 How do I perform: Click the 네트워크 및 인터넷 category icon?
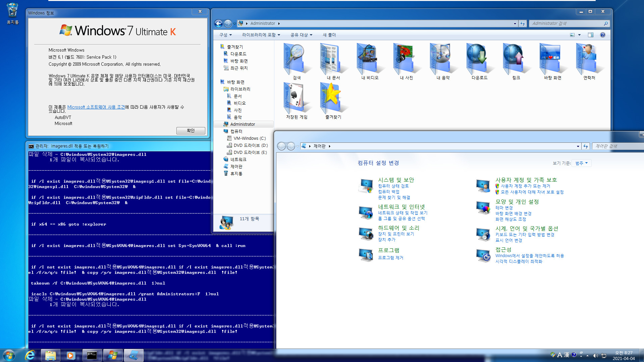366,213
